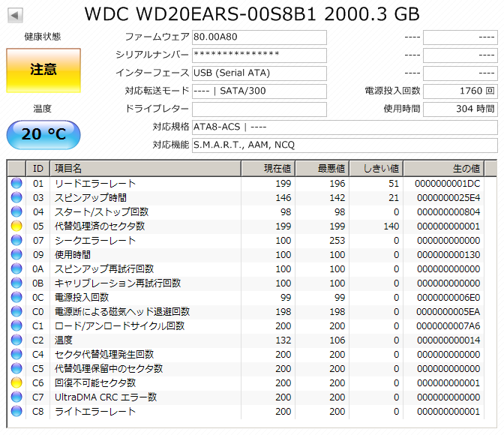
Task: Click raw value 000000000804
Action: coord(448,211)
